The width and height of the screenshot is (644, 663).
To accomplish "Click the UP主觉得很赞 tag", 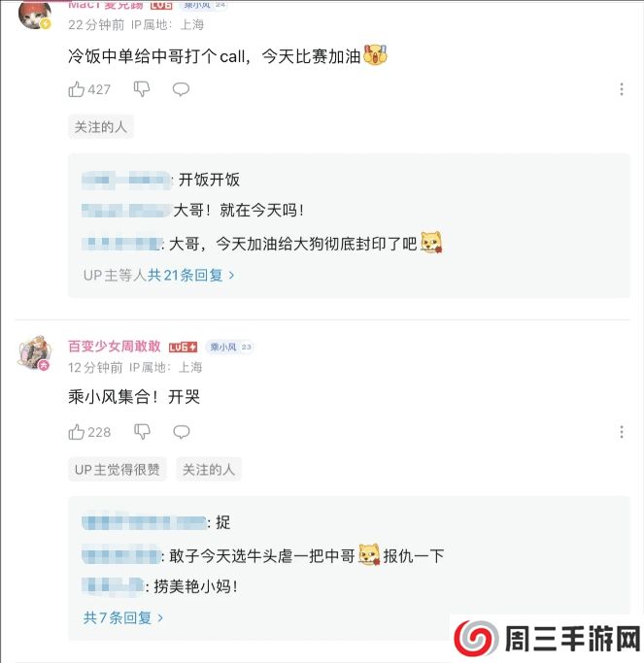I will click(x=118, y=469).
